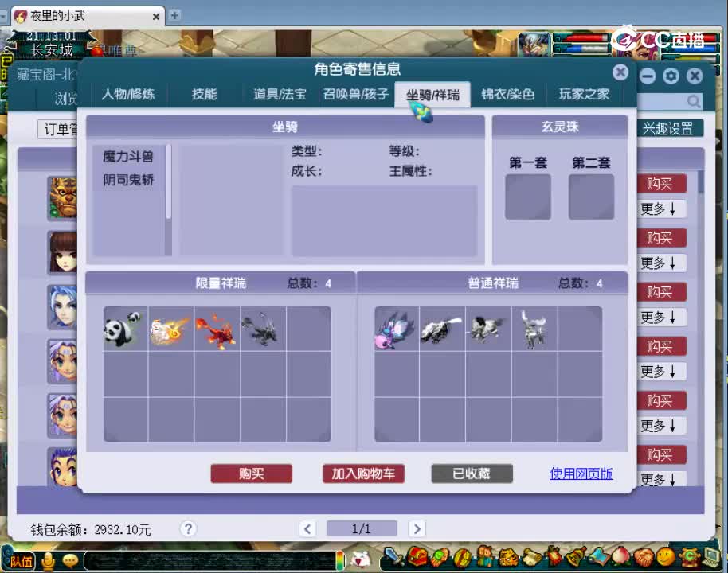Close the 角色寄售信息 dialog

point(620,72)
